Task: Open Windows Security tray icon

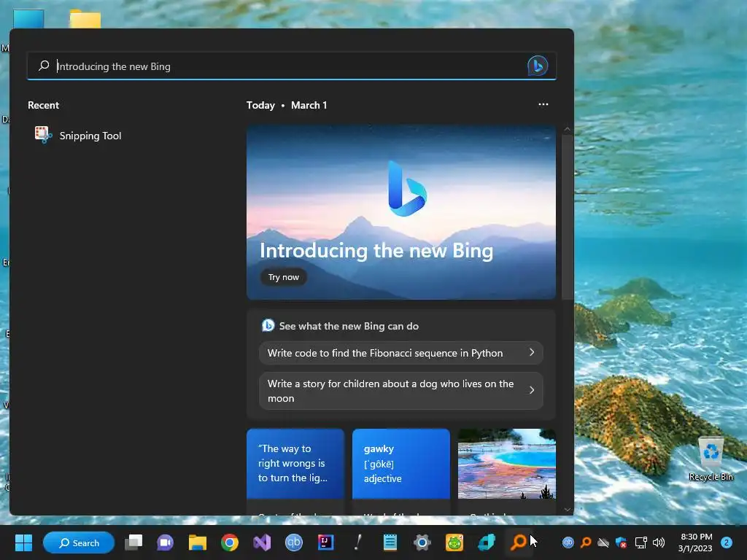Action: tap(622, 542)
